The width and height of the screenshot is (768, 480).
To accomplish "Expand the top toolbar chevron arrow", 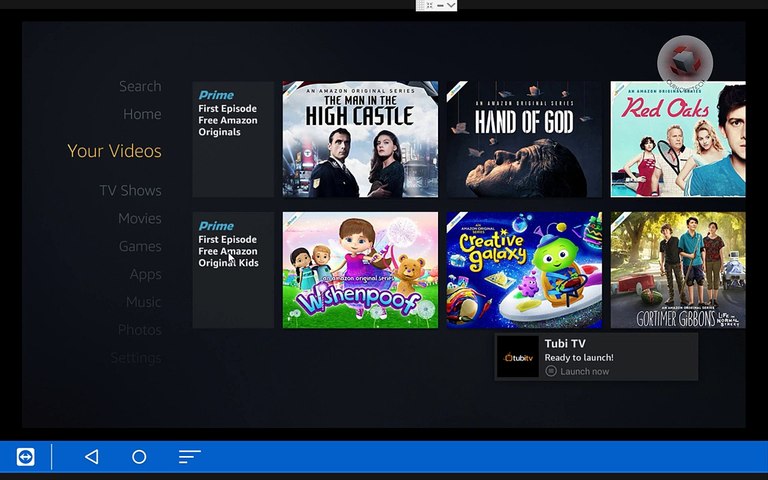I will point(451,5).
